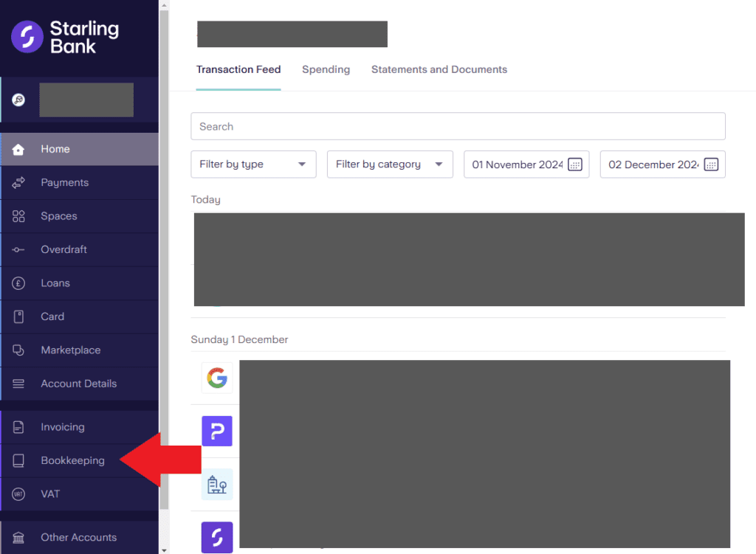Open the Overdraft menu item
The width and height of the screenshot is (756, 554).
[80, 249]
